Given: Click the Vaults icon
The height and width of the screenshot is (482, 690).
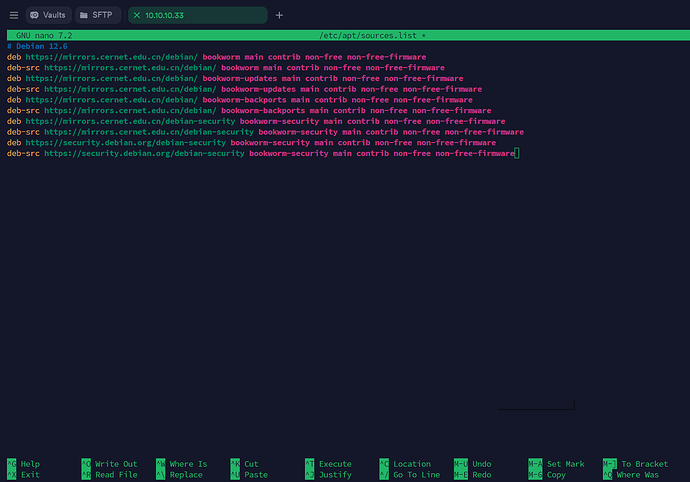Looking at the screenshot, I should [34, 15].
